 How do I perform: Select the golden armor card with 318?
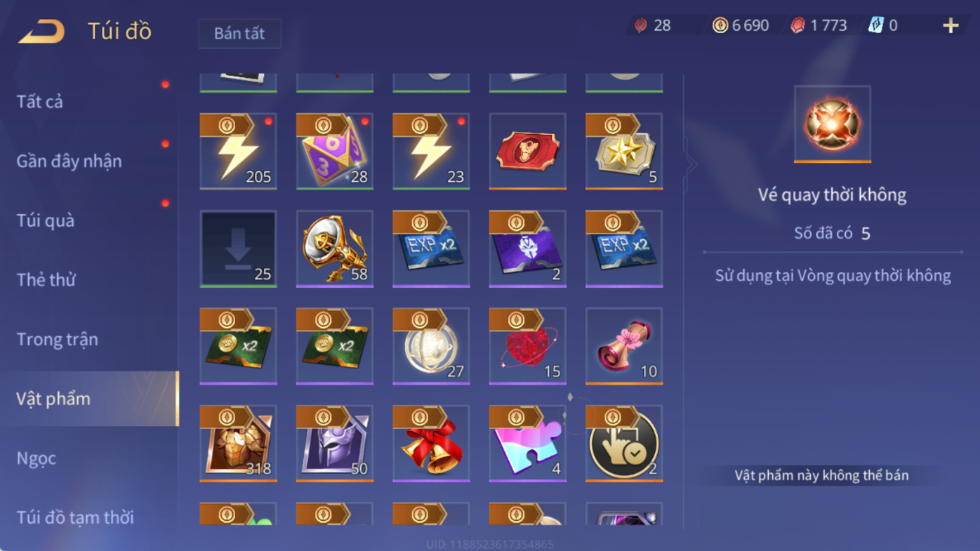pos(239,444)
